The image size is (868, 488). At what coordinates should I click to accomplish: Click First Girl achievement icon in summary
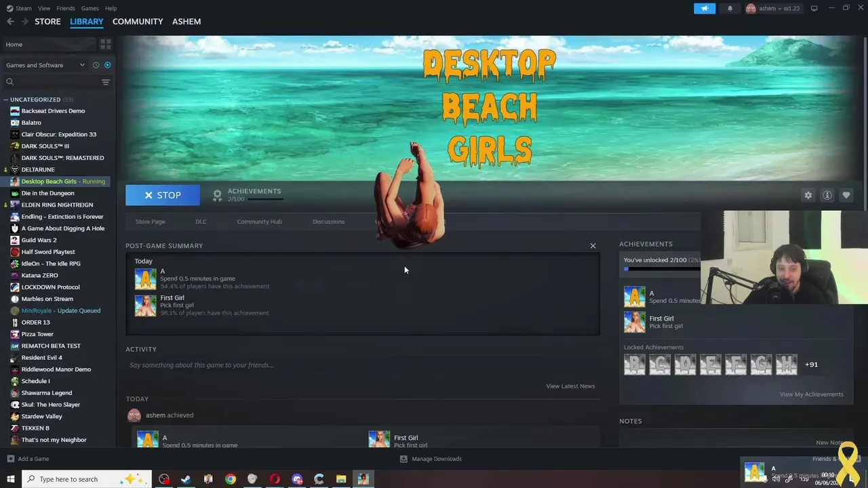145,305
